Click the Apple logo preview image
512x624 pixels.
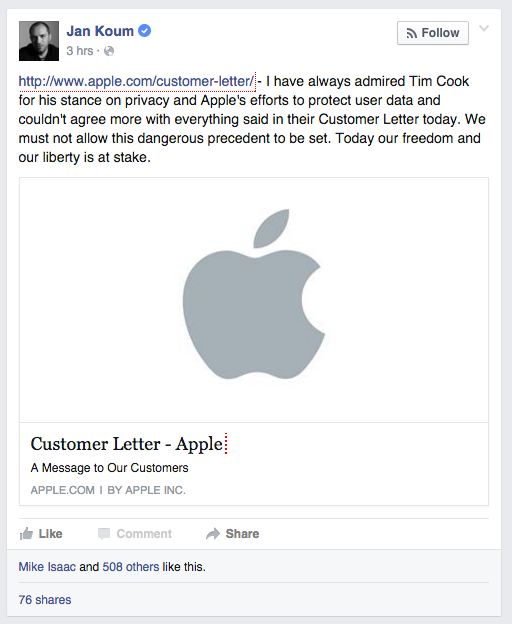click(x=254, y=300)
